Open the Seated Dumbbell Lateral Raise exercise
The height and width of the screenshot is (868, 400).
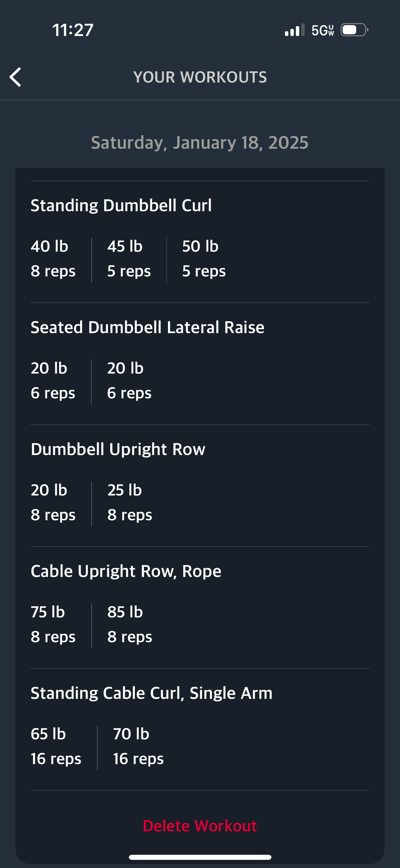coord(148,327)
